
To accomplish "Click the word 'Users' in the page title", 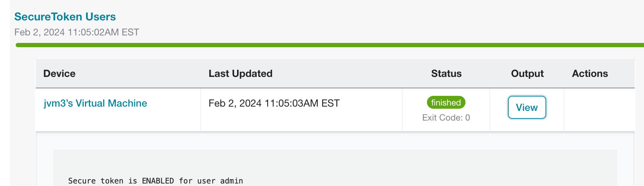I will (x=100, y=17).
